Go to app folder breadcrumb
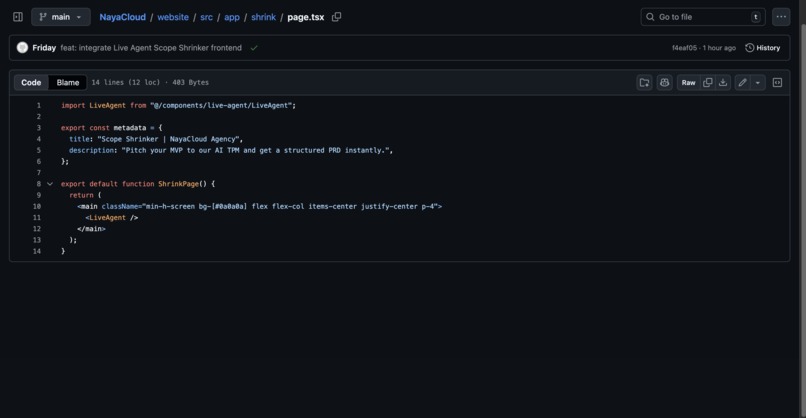This screenshot has height=418, width=806. click(232, 17)
